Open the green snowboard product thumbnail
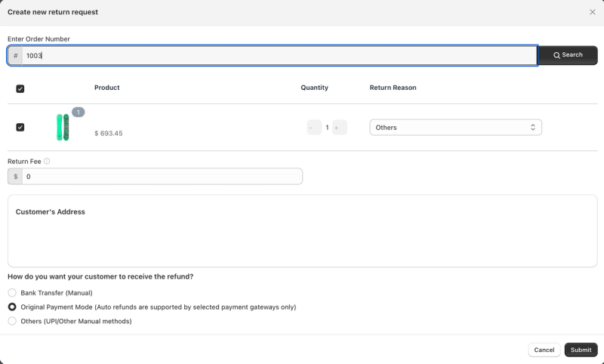This screenshot has width=604, height=364. (x=63, y=127)
